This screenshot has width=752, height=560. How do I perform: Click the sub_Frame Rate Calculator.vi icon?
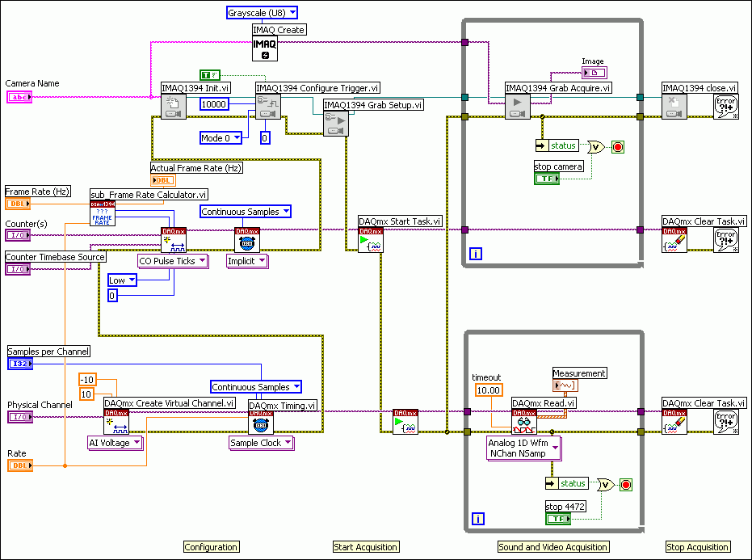(x=103, y=213)
